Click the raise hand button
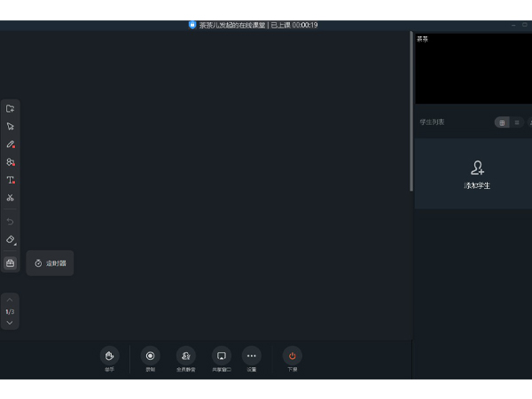This screenshot has height=399, width=532. (109, 356)
